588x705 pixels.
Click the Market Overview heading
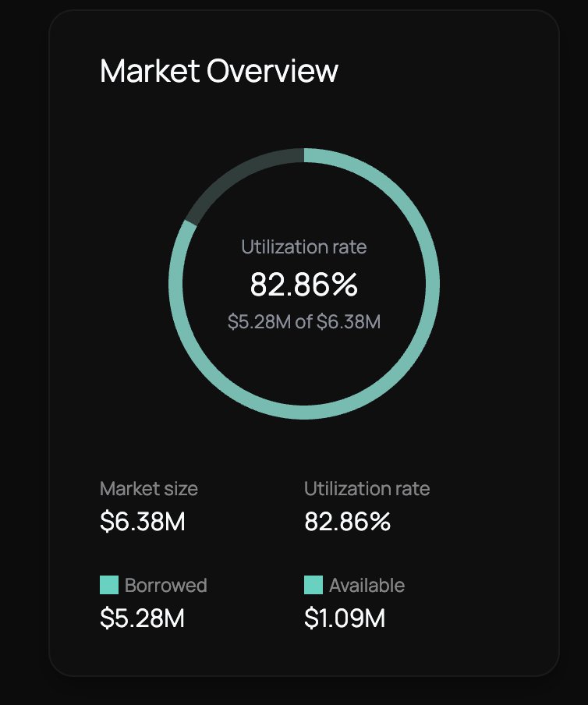pyautogui.click(x=219, y=71)
